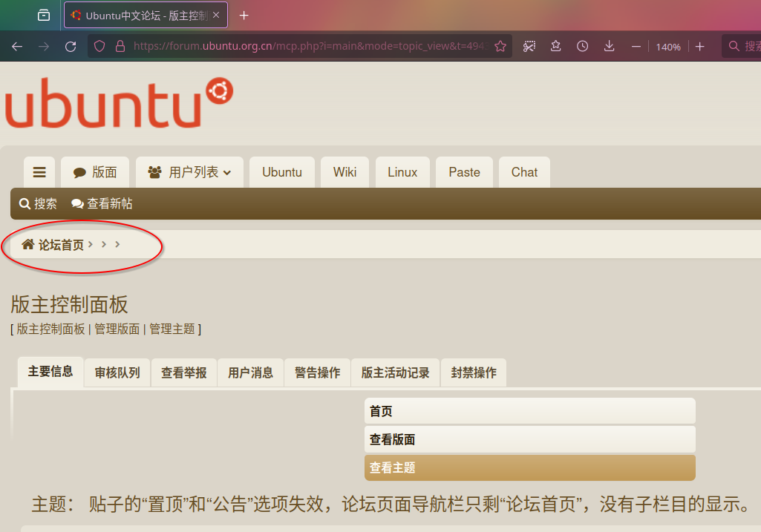Open the hamburger quick-links menu

(x=39, y=172)
